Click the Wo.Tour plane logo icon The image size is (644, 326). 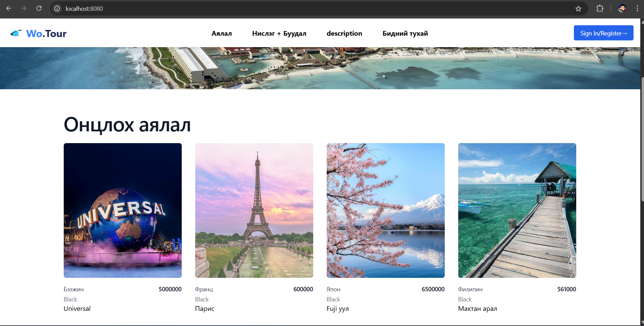[x=16, y=33]
